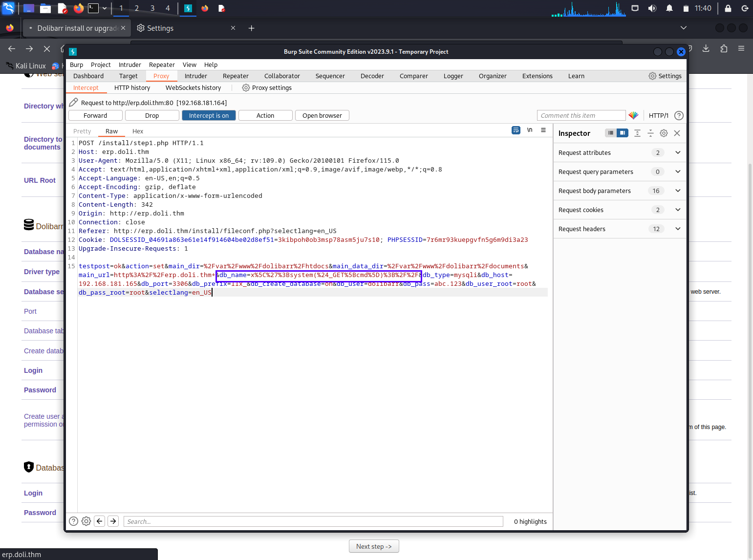Open notifications bell icon
The height and width of the screenshot is (560, 753).
tap(669, 8)
